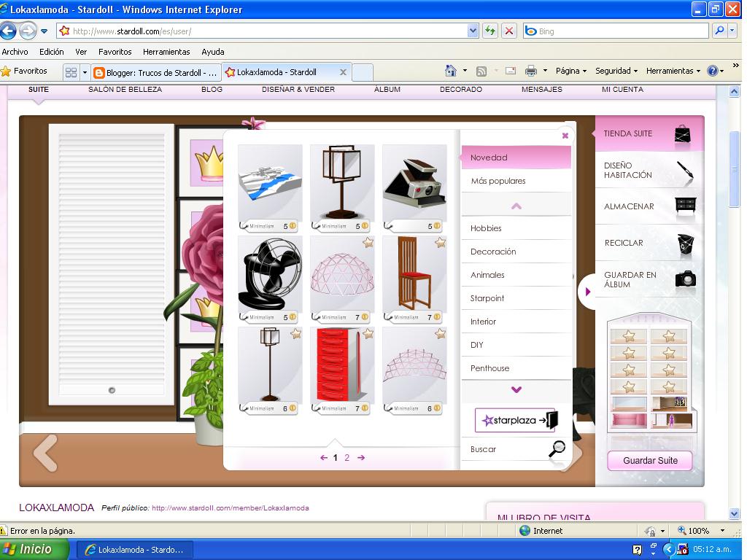
Task: Click the Buscar magnifying glass icon
Action: [x=557, y=448]
